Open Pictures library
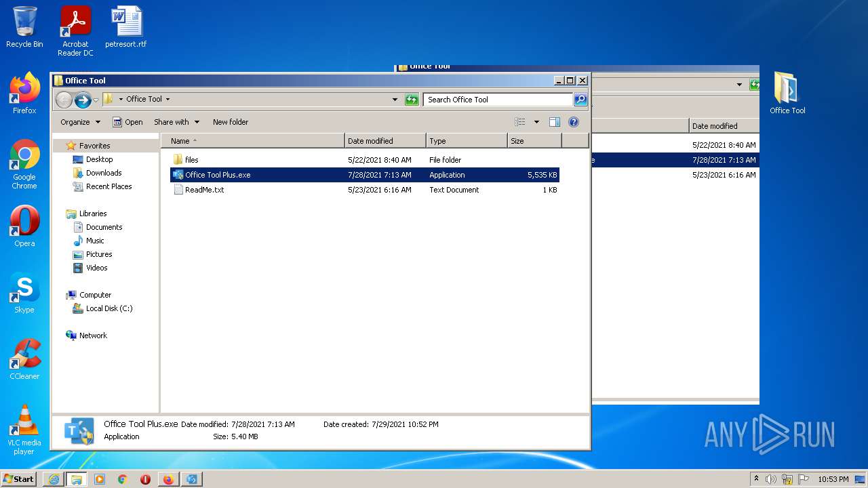This screenshot has height=488, width=868. [x=99, y=254]
